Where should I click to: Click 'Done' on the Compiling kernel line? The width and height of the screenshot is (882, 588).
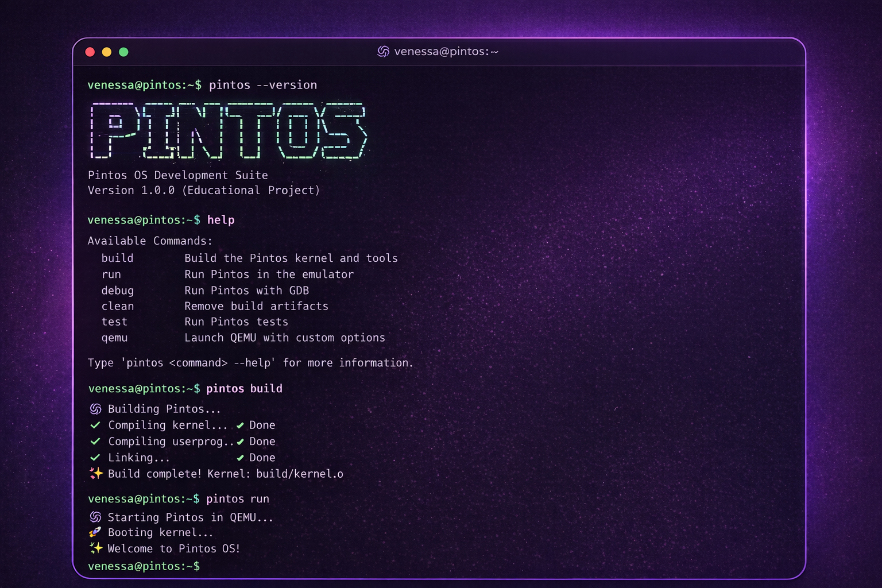tap(262, 425)
